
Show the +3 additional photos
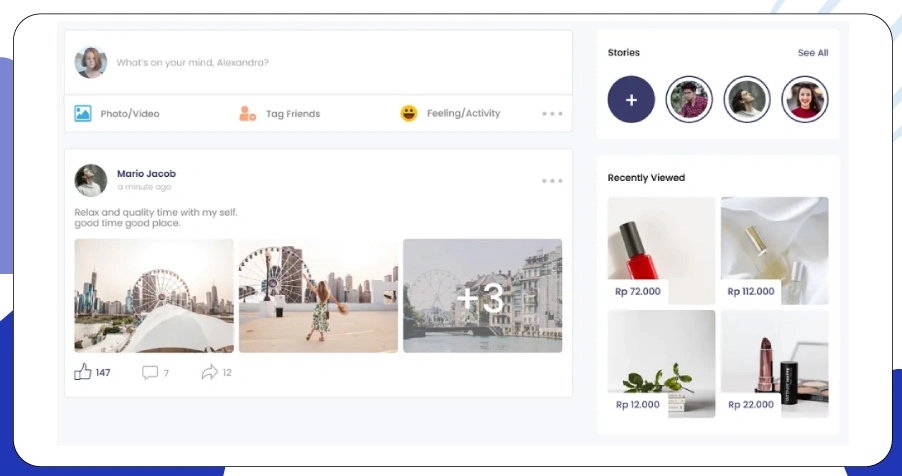pos(482,296)
